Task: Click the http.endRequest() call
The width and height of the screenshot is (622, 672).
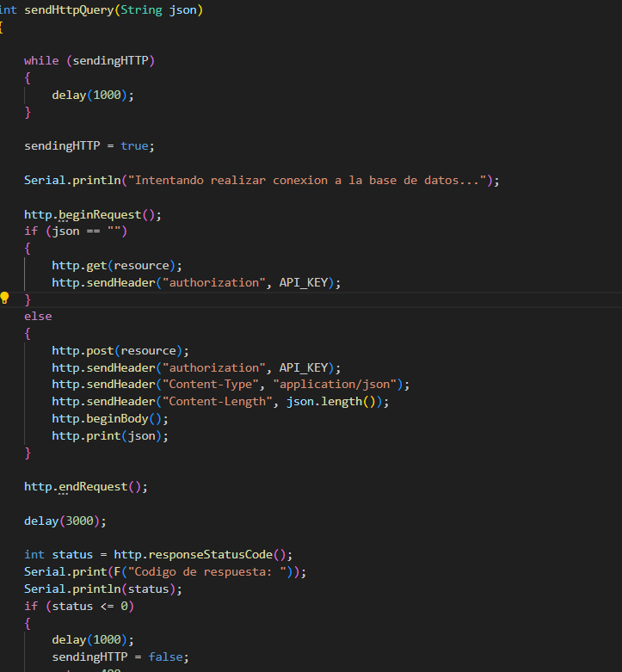Action: pos(85,486)
